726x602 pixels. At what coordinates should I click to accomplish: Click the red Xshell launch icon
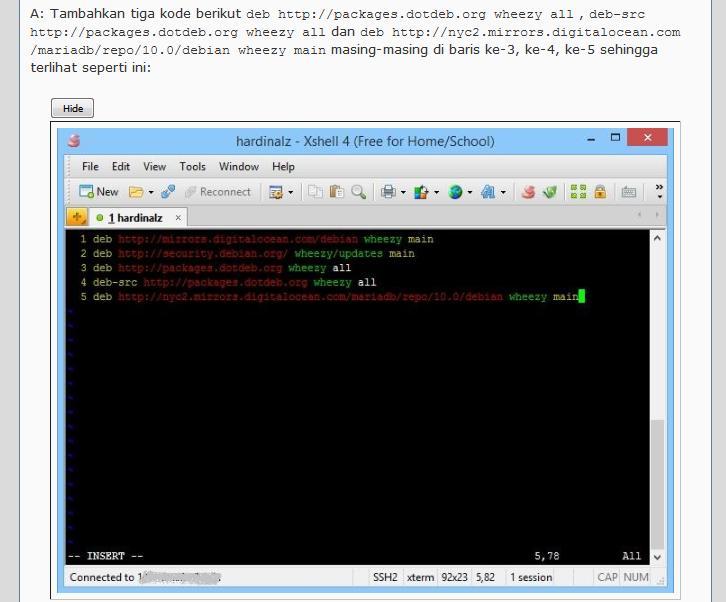(x=528, y=192)
